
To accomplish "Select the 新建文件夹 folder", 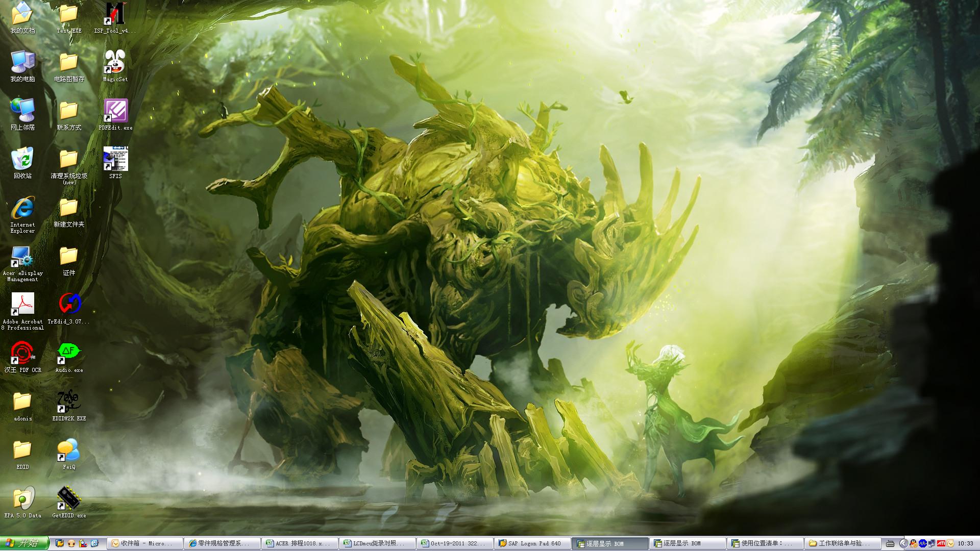I will (69, 212).
